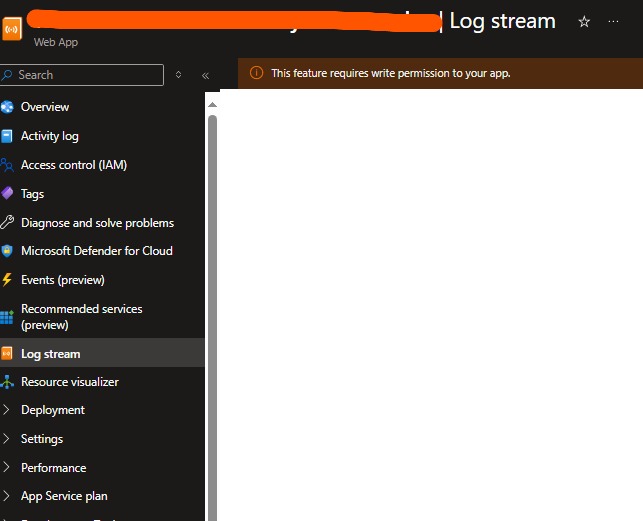Favorite this page with the star icon
The image size is (643, 521).
[x=584, y=21]
